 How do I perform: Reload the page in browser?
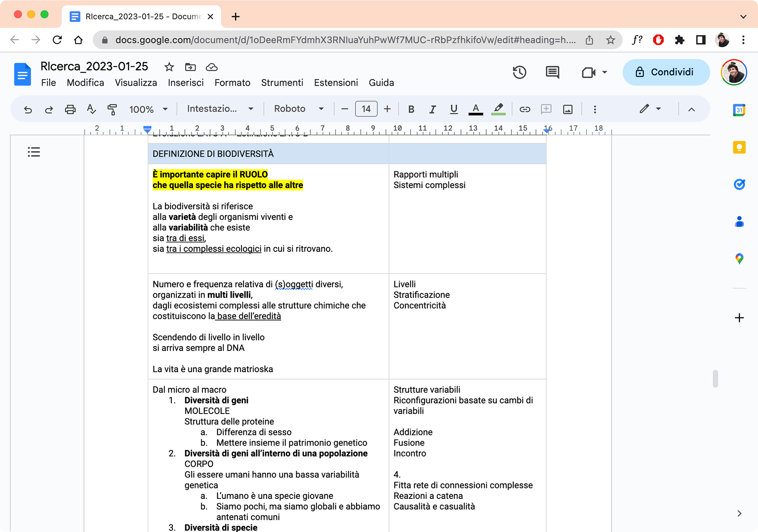57,39
